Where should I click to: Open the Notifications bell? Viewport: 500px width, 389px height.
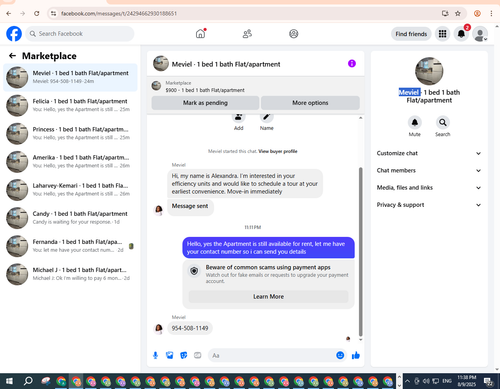click(x=461, y=34)
